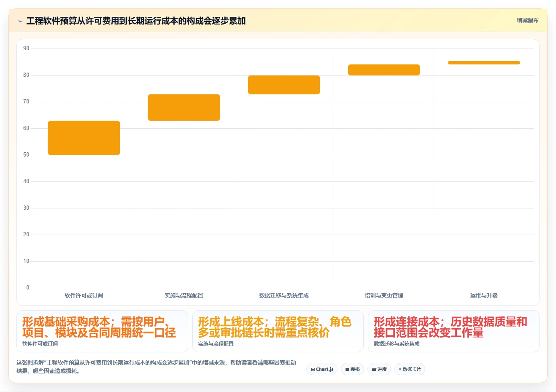Image resolution: width=556 pixels, height=392 pixels.
Task: Click the 实施与流程配置 caption in second card
Action: [x=216, y=344]
